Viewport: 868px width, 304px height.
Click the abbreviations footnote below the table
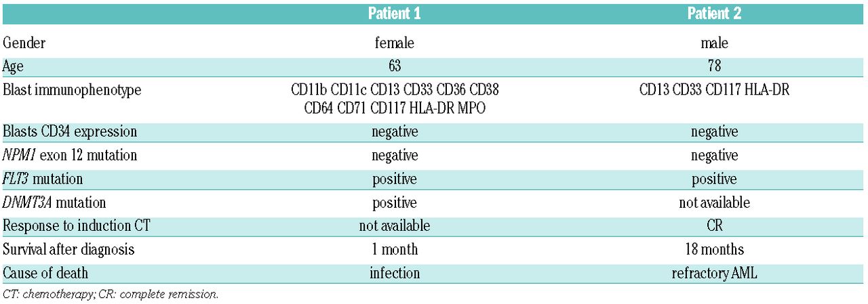[111, 295]
